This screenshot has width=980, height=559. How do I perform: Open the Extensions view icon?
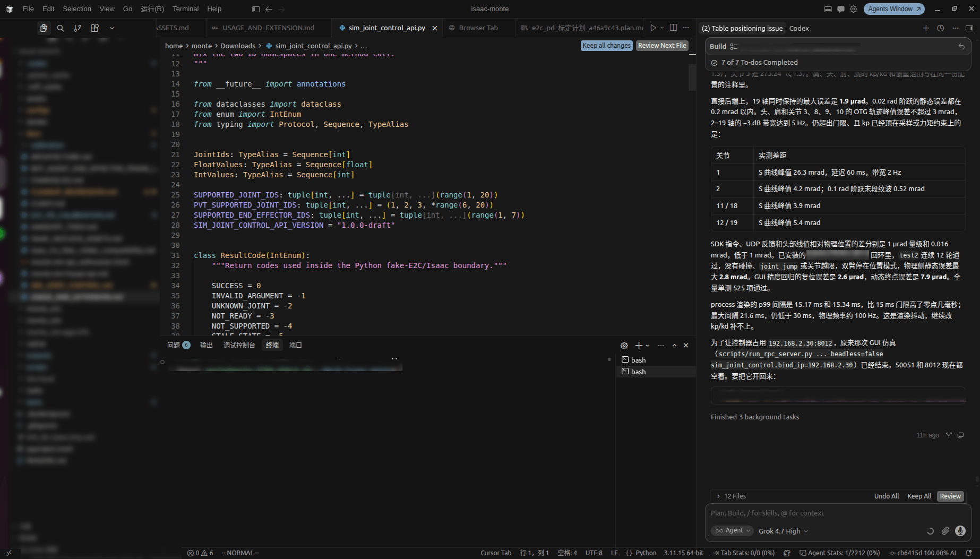94,28
